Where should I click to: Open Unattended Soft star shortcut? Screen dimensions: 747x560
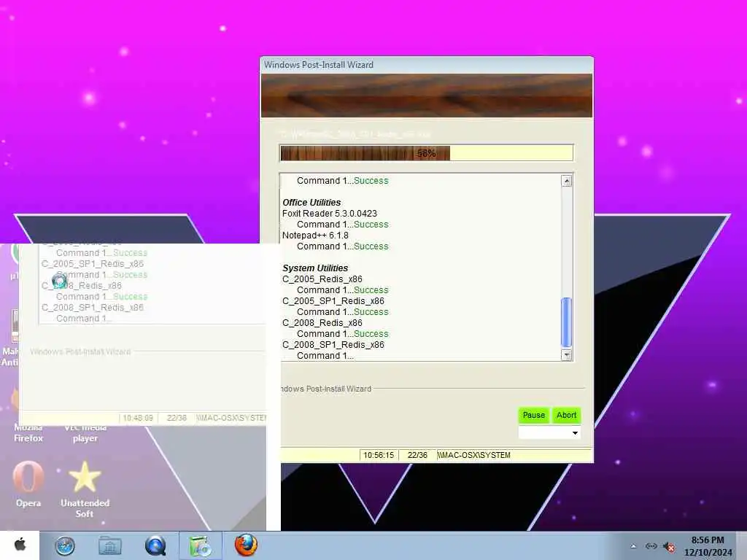[x=85, y=489]
